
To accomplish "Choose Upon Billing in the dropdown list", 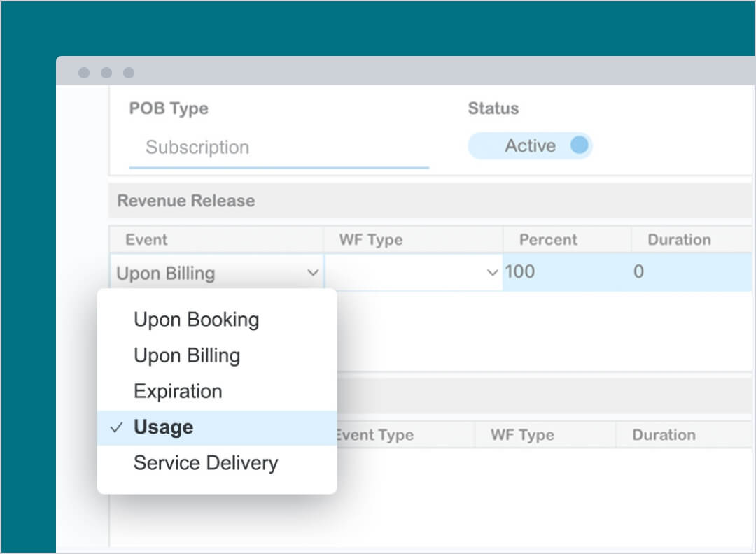I will tap(216, 355).
